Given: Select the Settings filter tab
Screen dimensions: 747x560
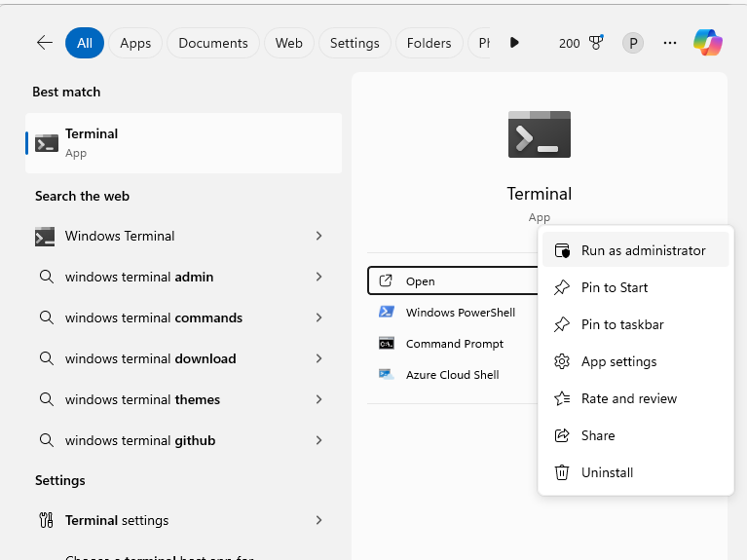Looking at the screenshot, I should coord(355,43).
